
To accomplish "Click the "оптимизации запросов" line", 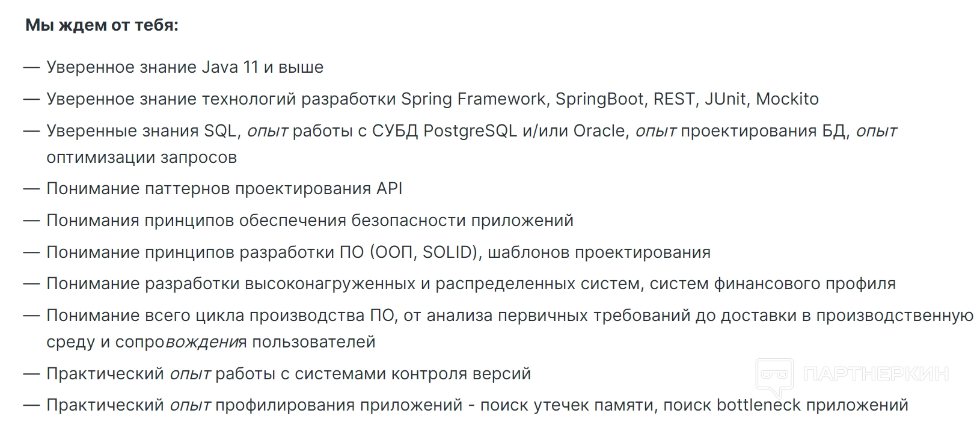I will [141, 157].
